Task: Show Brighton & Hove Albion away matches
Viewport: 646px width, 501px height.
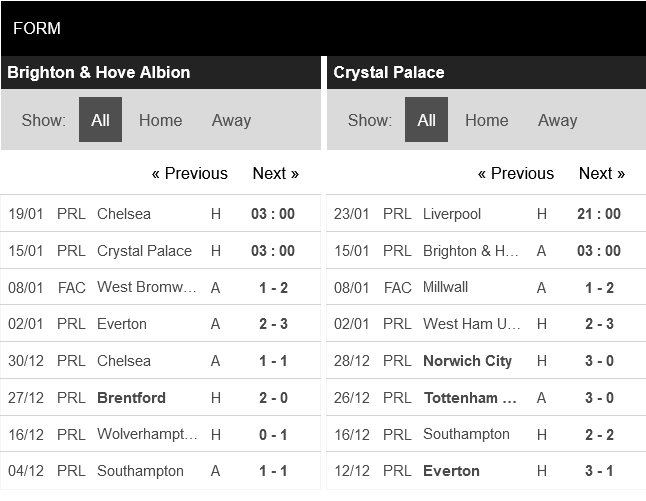Action: 231,120
